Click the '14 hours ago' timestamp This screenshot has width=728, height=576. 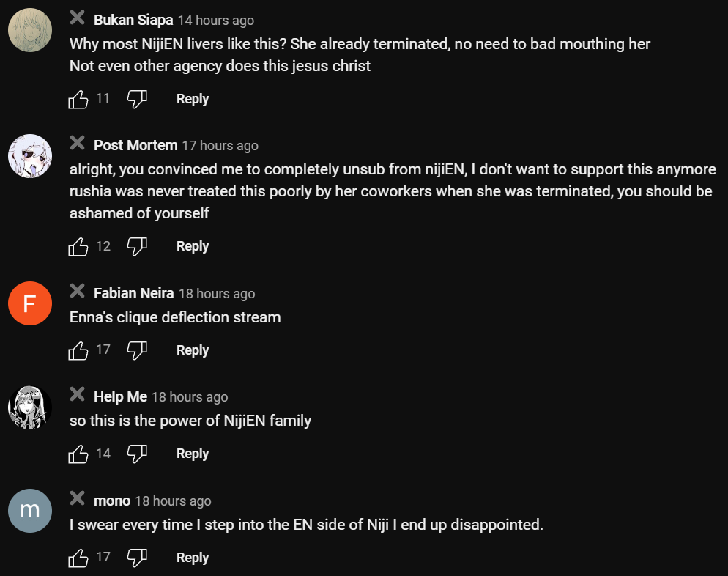[216, 21]
